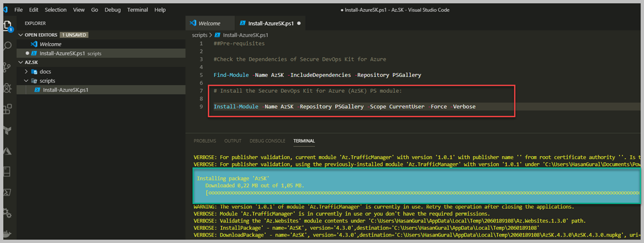Click the EXPLORER sidebar title

[35, 24]
